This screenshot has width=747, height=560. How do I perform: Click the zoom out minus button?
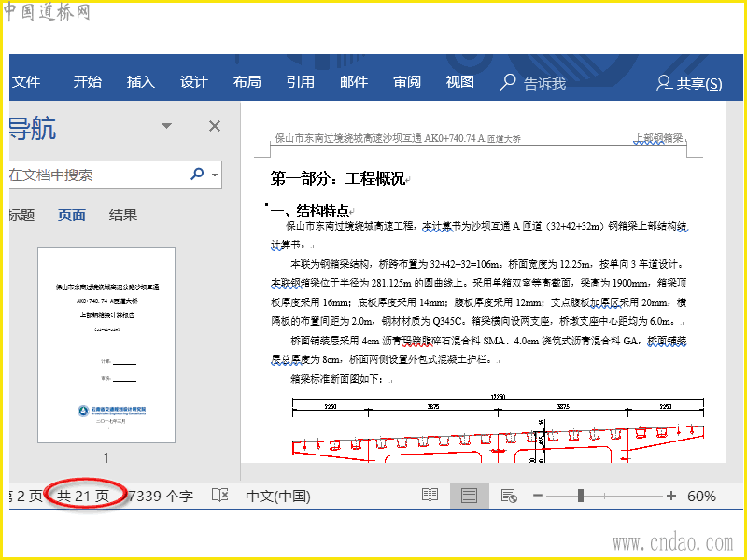coord(538,496)
